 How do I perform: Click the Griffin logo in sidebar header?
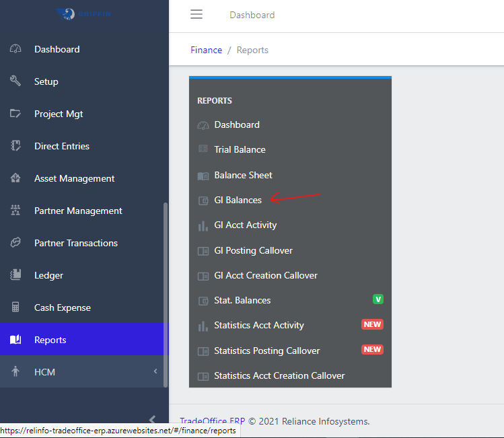point(83,14)
